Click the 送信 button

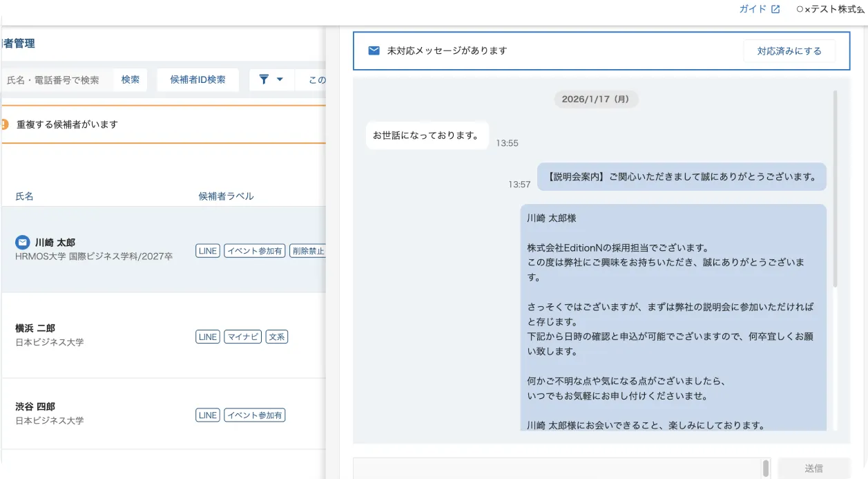813,468
